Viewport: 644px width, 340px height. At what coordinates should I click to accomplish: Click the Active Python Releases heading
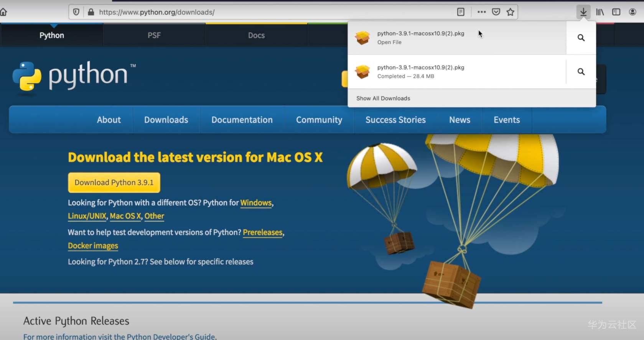76,321
